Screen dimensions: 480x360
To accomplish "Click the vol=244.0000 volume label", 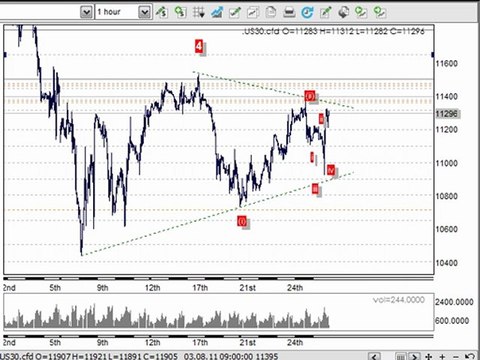I will [399, 300].
